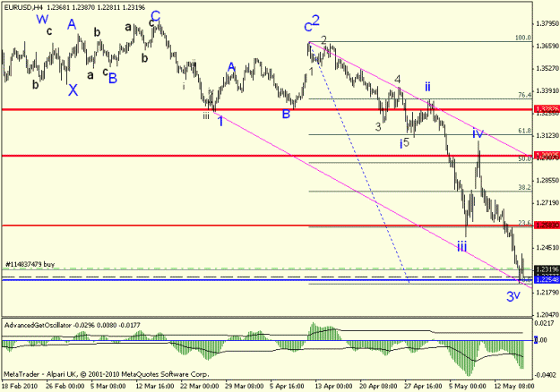Click the 1.27190 price axis value

(x=547, y=203)
